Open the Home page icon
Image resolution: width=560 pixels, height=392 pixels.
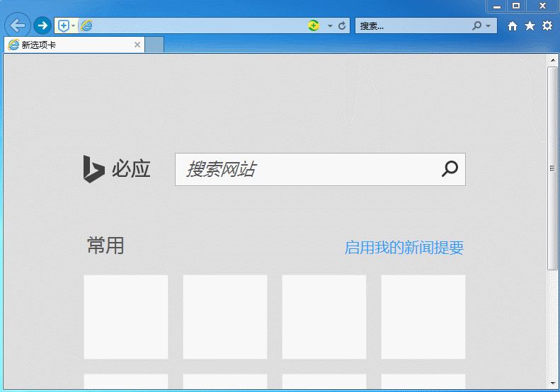(x=513, y=25)
